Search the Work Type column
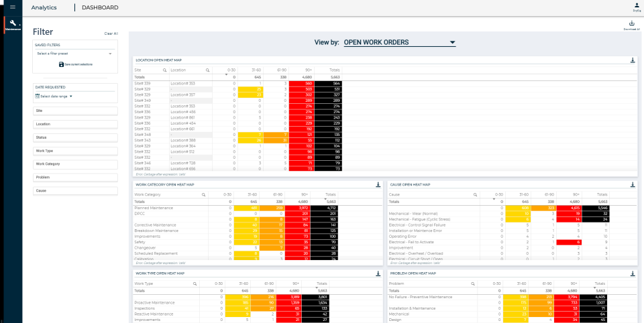The width and height of the screenshot is (644, 323). [195, 283]
